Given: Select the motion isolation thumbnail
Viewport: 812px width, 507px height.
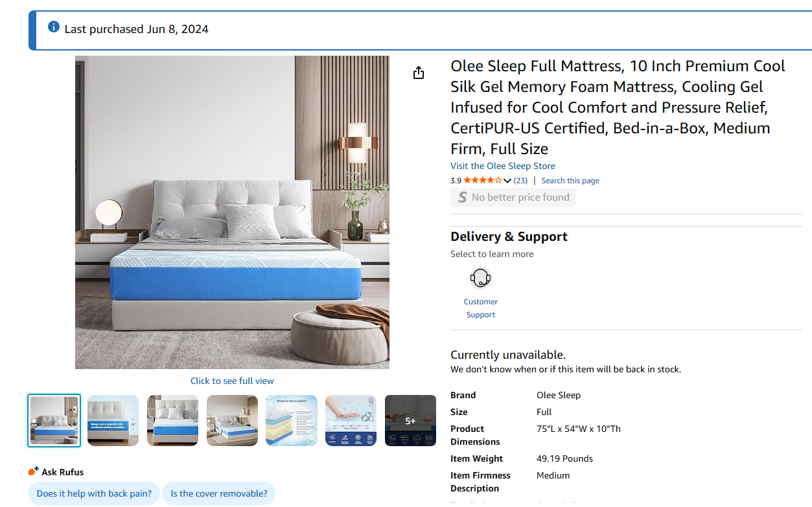Looking at the screenshot, I should pyautogui.click(x=113, y=420).
